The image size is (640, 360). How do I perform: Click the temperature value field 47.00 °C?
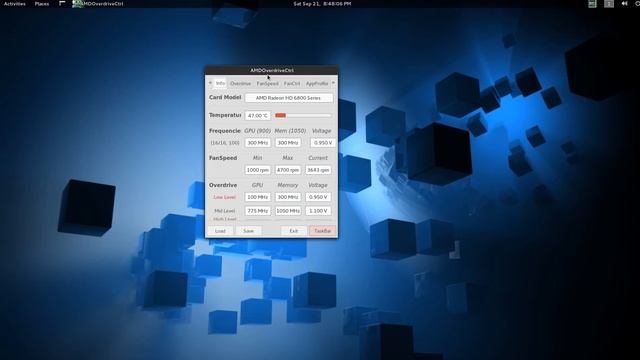point(258,116)
